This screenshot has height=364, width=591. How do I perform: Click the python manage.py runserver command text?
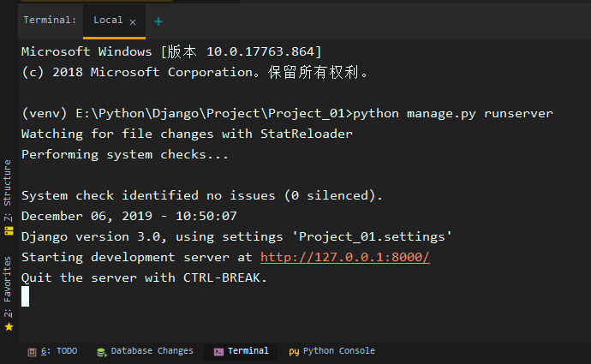pyautogui.click(x=453, y=113)
